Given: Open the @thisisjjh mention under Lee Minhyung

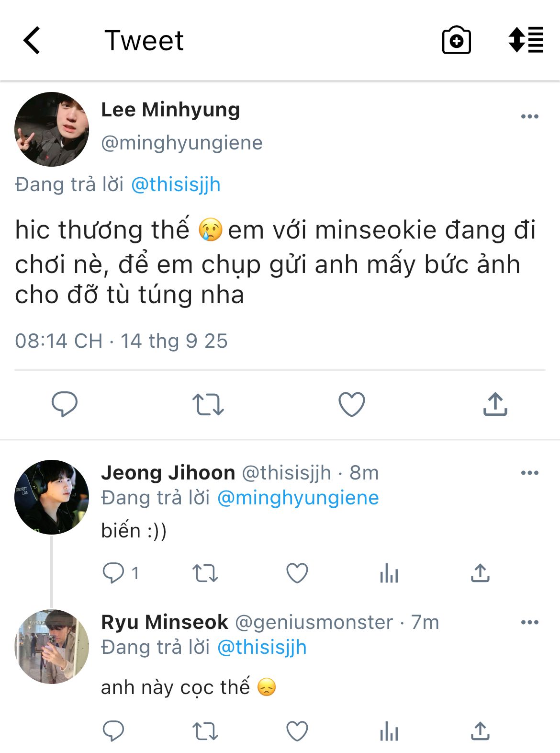Looking at the screenshot, I should [x=176, y=184].
